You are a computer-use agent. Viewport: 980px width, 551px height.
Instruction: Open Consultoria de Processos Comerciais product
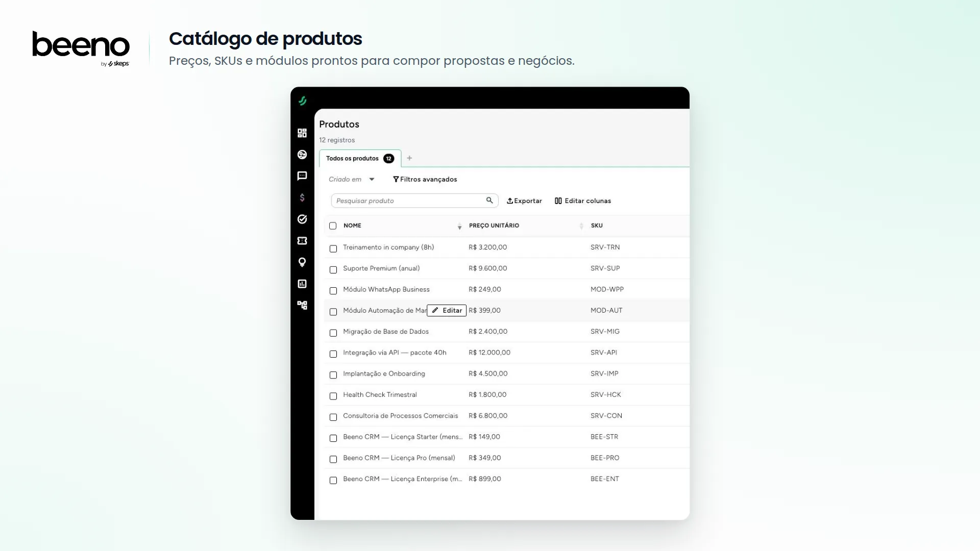tap(400, 416)
